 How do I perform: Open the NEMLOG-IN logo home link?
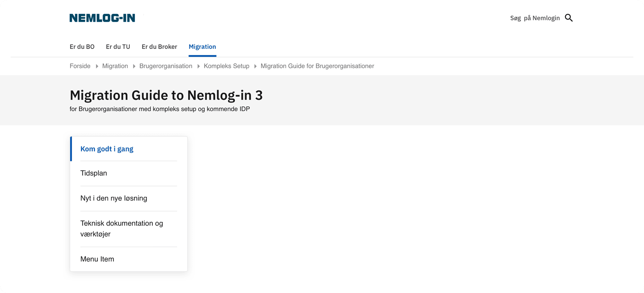102,18
